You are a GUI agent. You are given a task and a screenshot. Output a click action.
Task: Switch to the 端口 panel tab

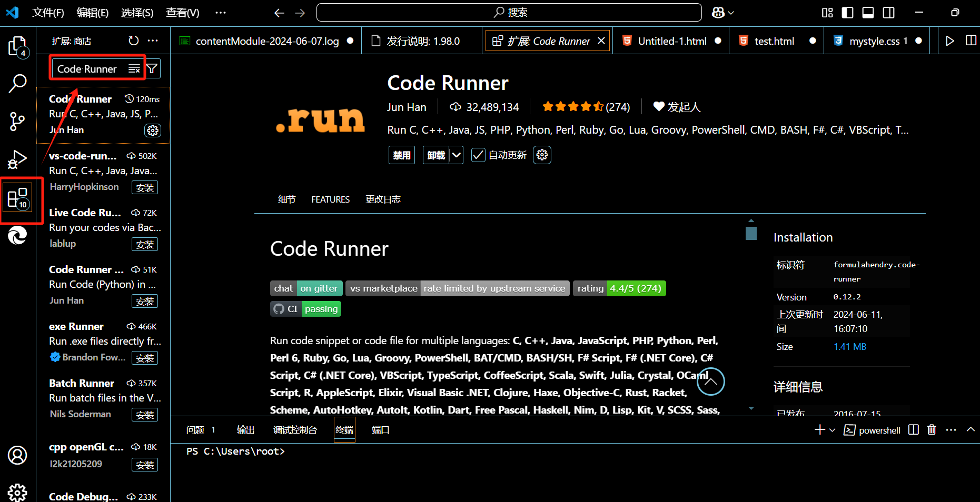[x=381, y=430]
